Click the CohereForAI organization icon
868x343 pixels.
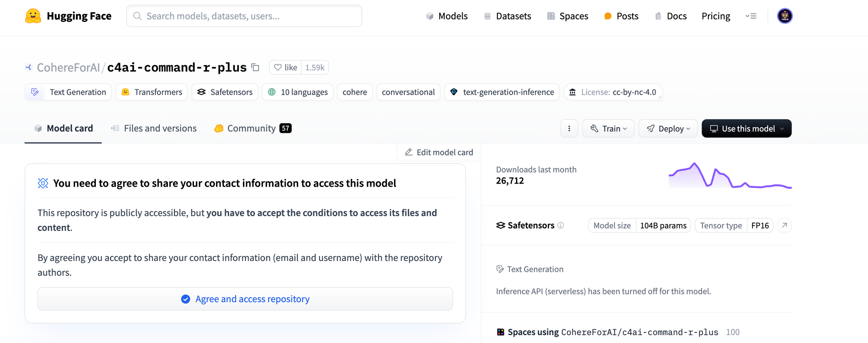coord(29,67)
